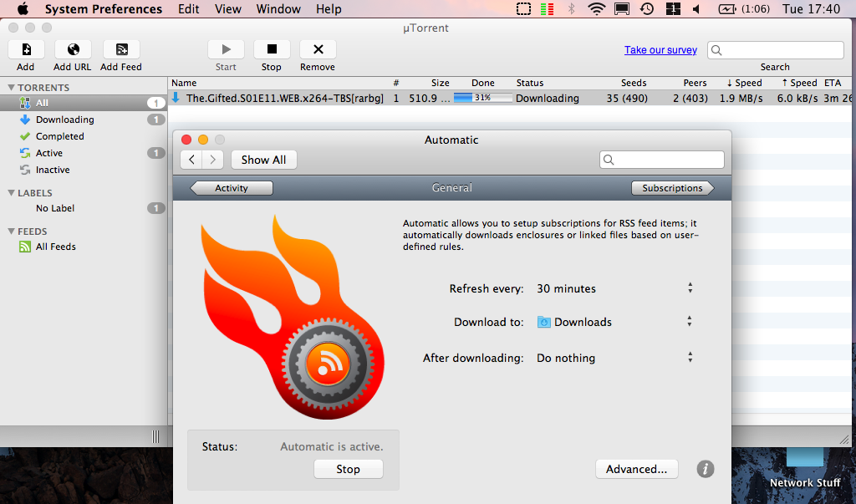Select the Downloading filter in sidebar
This screenshot has height=504, width=856.
click(83, 120)
